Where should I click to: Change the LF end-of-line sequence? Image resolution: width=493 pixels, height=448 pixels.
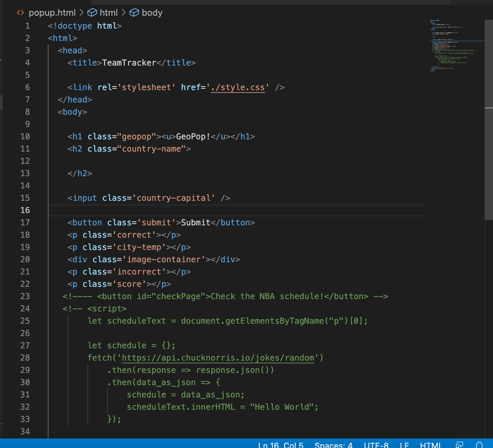point(404,445)
